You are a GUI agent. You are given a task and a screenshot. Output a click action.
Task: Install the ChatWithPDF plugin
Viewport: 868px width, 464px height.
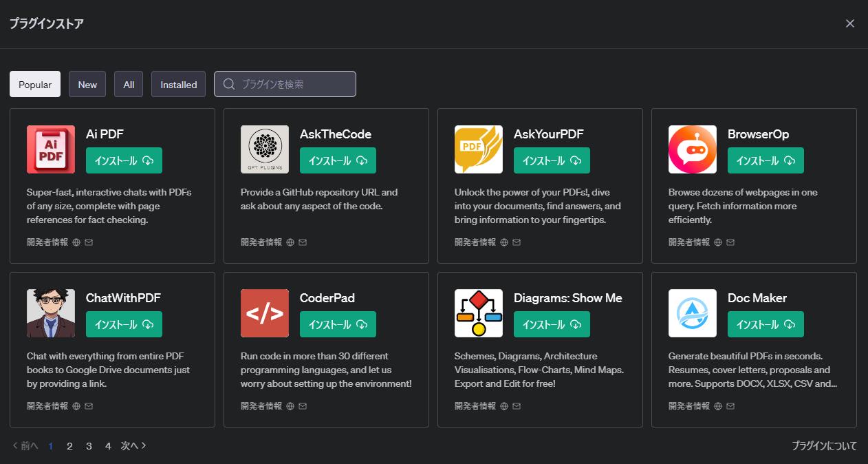click(x=124, y=324)
